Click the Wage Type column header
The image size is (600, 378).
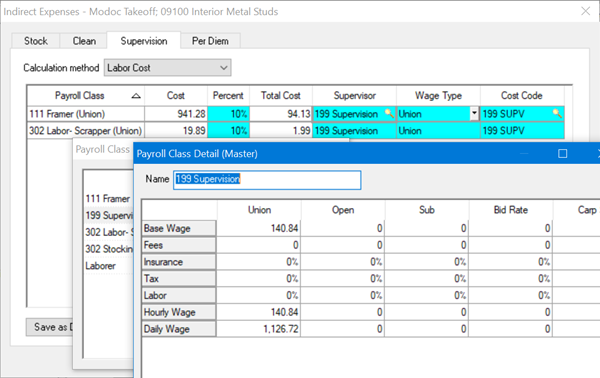coord(438,96)
